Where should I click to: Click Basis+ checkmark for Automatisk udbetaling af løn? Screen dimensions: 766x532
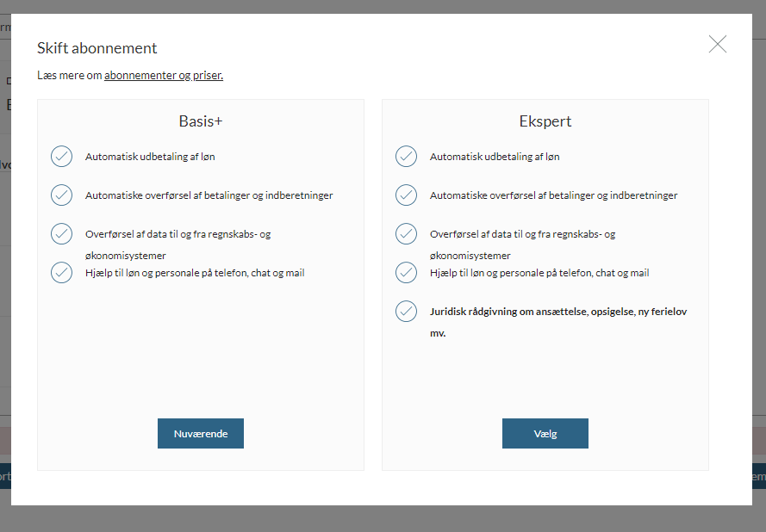[x=61, y=157]
